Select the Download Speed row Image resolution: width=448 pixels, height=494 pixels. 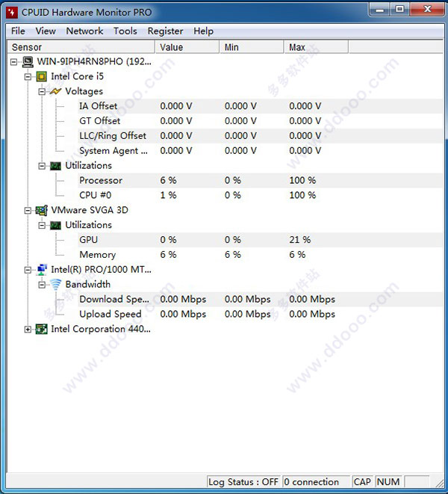[260, 299]
